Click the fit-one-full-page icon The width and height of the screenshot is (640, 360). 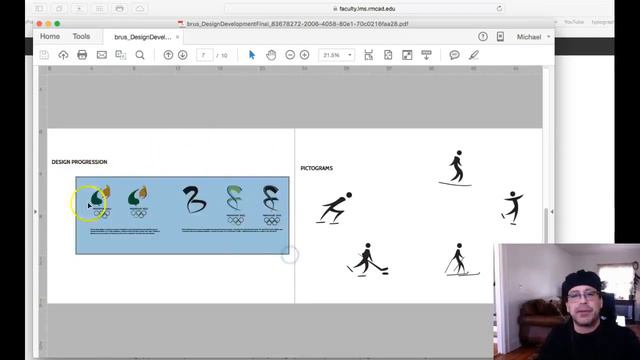pos(388,55)
